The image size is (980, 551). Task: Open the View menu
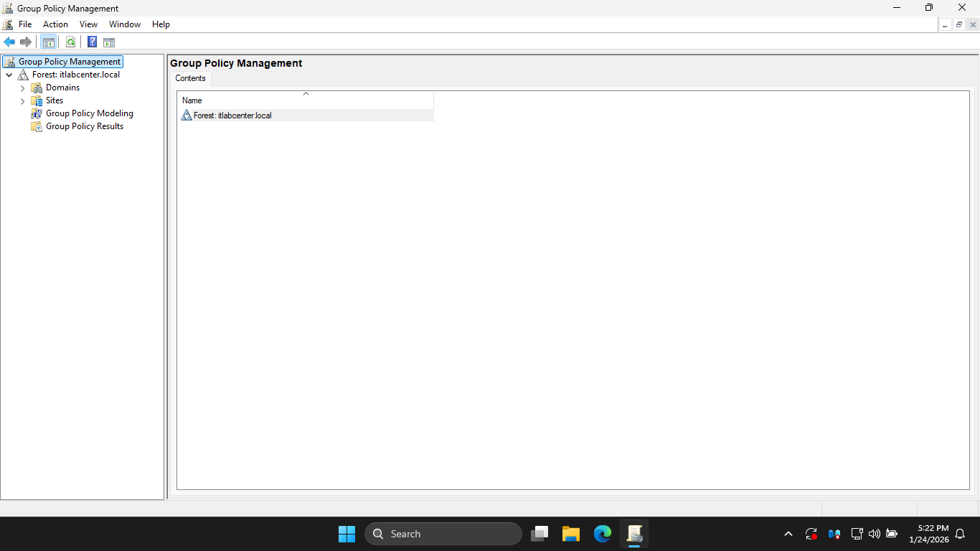88,24
